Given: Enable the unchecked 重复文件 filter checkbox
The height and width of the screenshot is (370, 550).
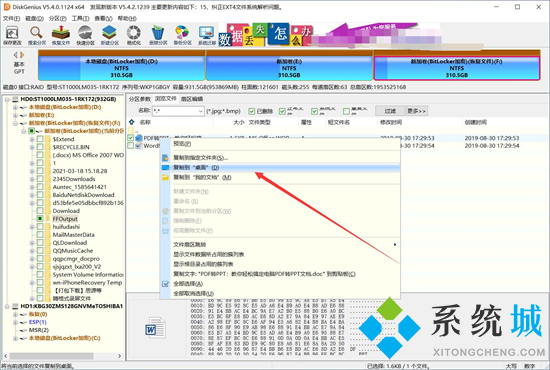Looking at the screenshot, I should [346, 111].
